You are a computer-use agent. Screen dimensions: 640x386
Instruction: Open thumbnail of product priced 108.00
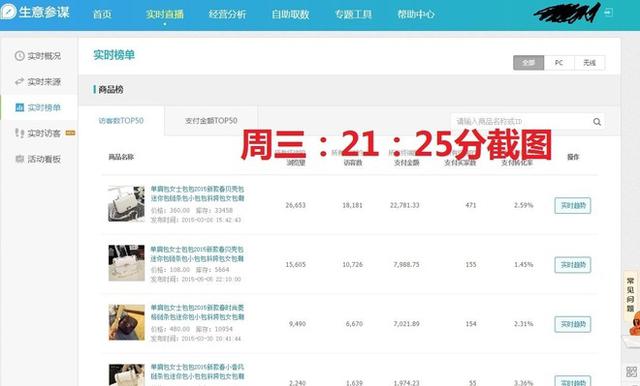point(127,263)
